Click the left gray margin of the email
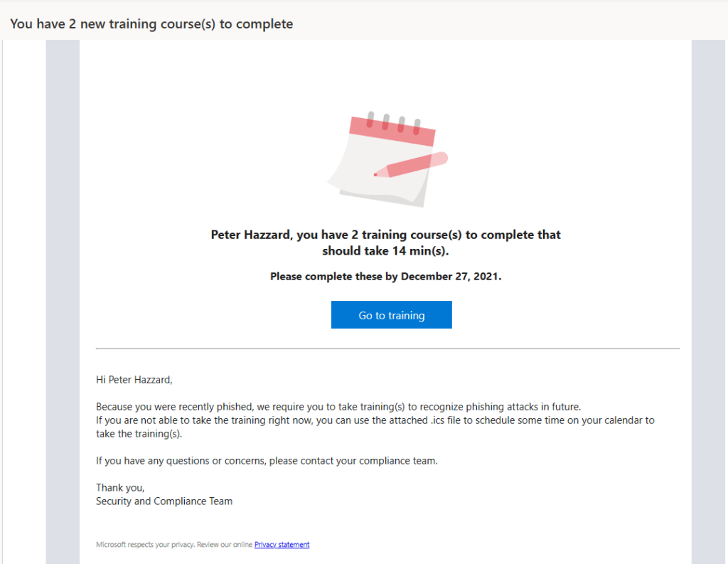The height and width of the screenshot is (564, 728). click(63, 284)
